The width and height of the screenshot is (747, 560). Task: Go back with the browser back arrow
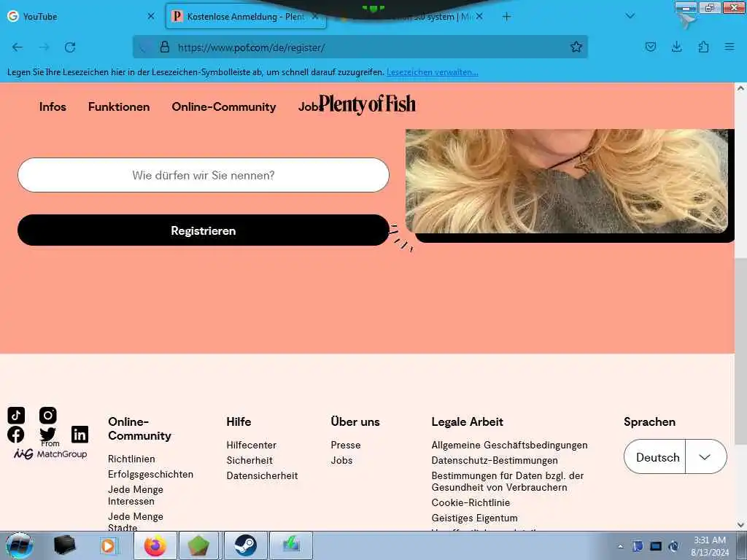[x=18, y=47]
